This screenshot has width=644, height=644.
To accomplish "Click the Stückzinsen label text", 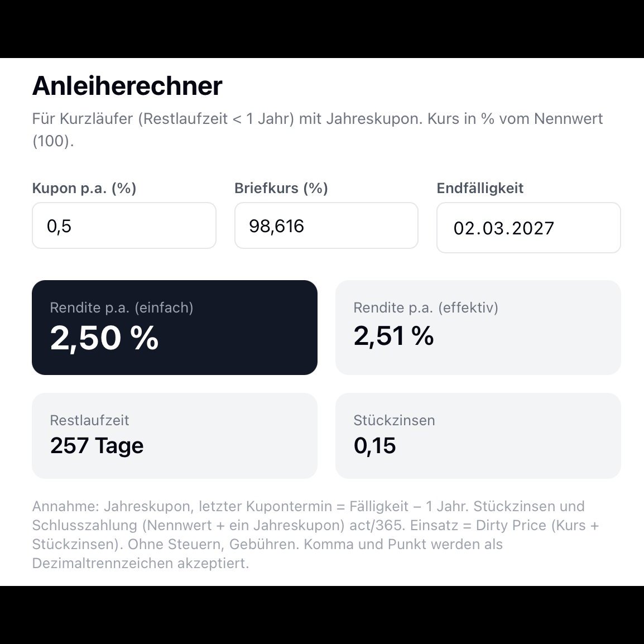I will click(x=395, y=420).
